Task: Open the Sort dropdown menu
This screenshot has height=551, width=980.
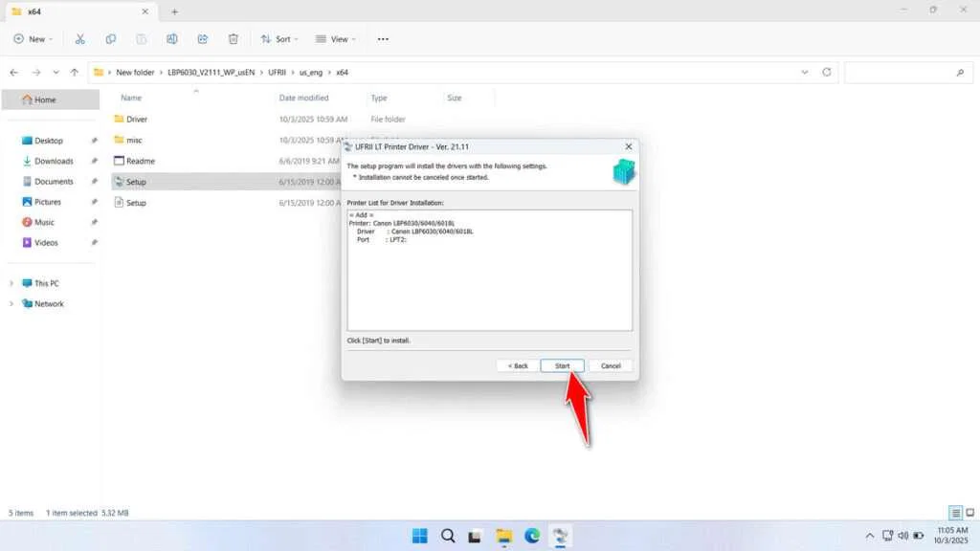Action: click(278, 39)
